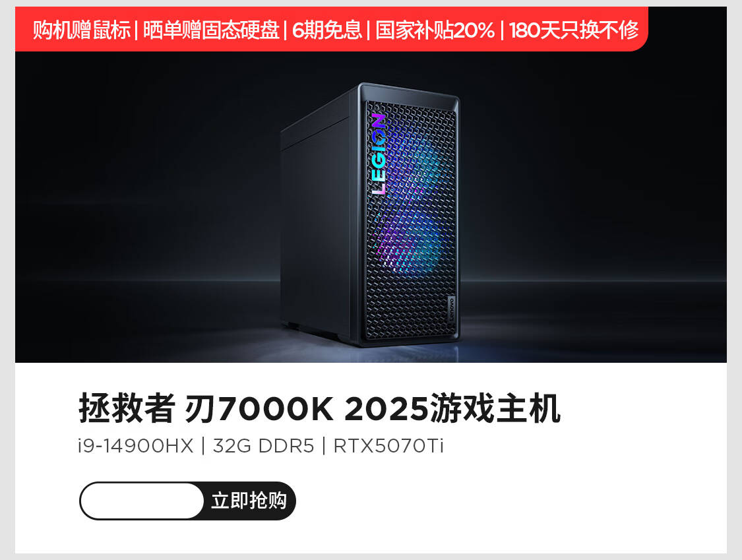Select the 32G DDR5 memory spec

pos(264,446)
